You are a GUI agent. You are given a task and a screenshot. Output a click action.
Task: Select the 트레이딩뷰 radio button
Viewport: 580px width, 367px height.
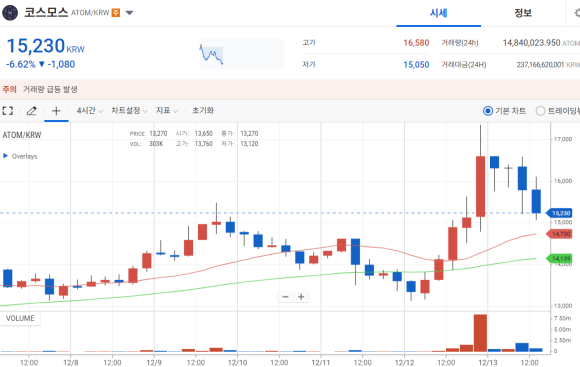(x=540, y=111)
